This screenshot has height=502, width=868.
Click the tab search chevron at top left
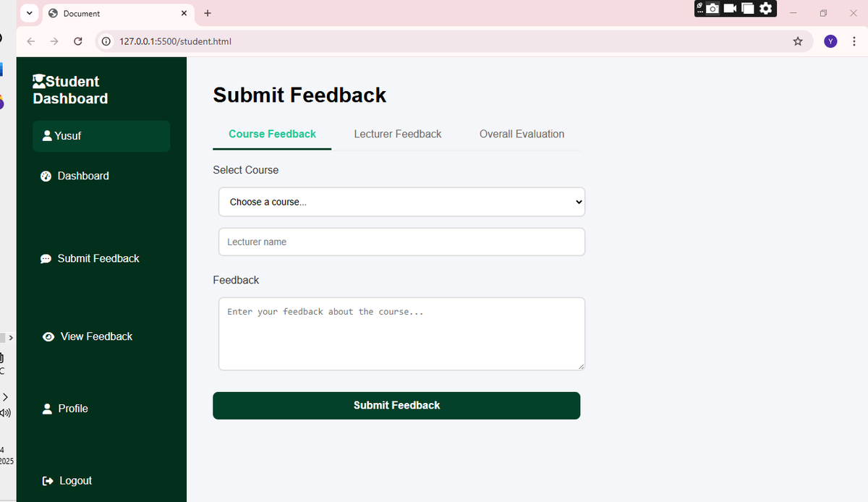(x=29, y=13)
